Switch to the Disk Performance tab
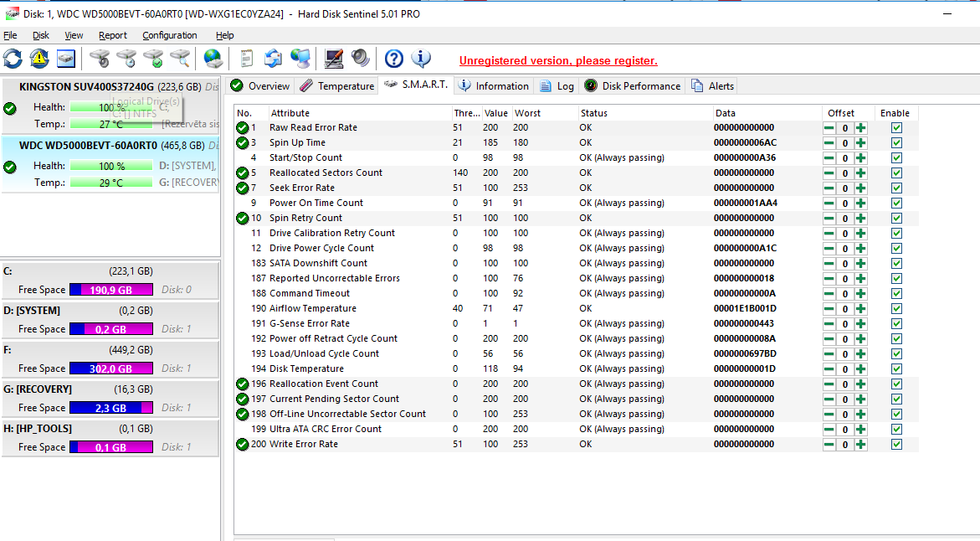Viewport: 980px width, 541px height. coord(633,85)
